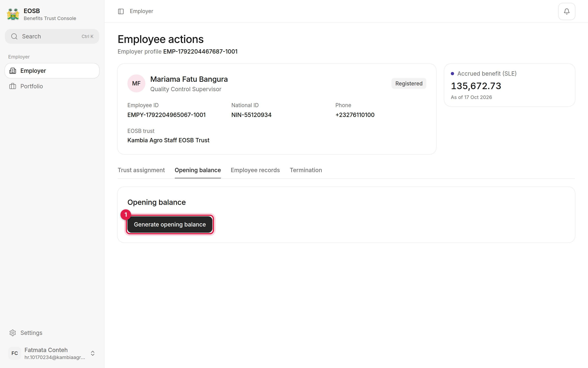The width and height of the screenshot is (588, 368).
Task: Click the FC user avatar
Action: tap(14, 353)
